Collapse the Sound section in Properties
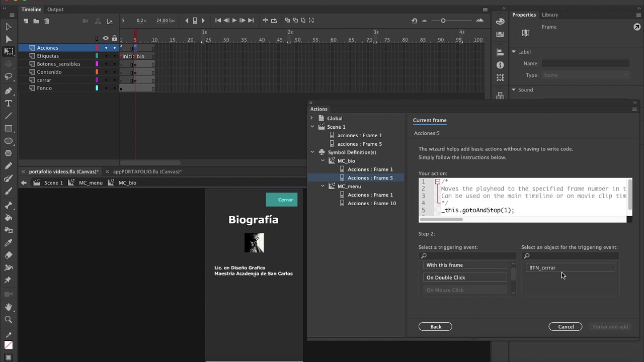Screen dimensions: 644x362 pos(514,90)
